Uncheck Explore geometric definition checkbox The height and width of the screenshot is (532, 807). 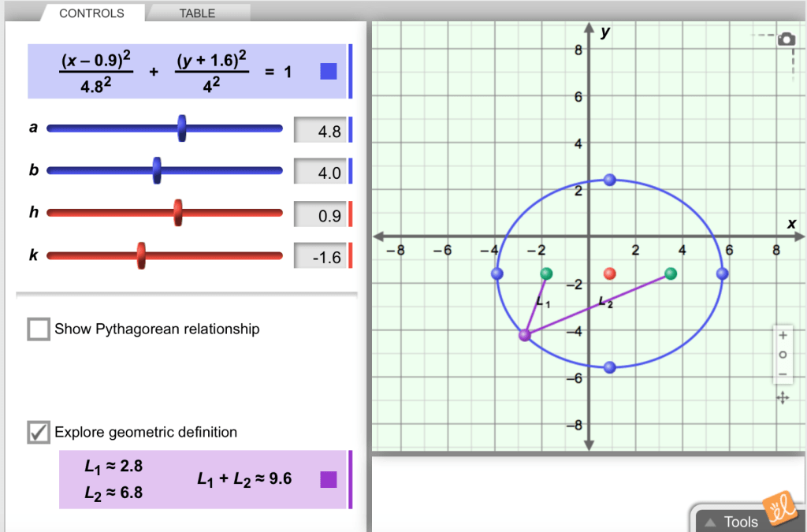point(39,432)
